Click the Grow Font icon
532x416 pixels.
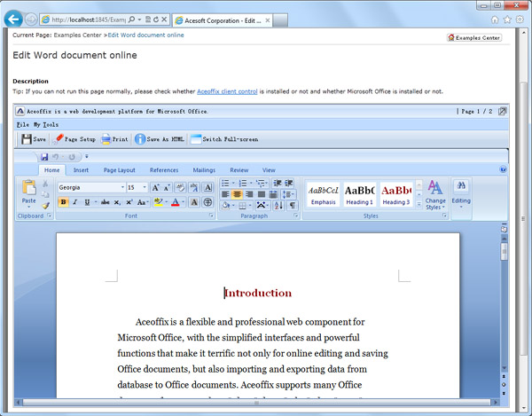coord(155,188)
